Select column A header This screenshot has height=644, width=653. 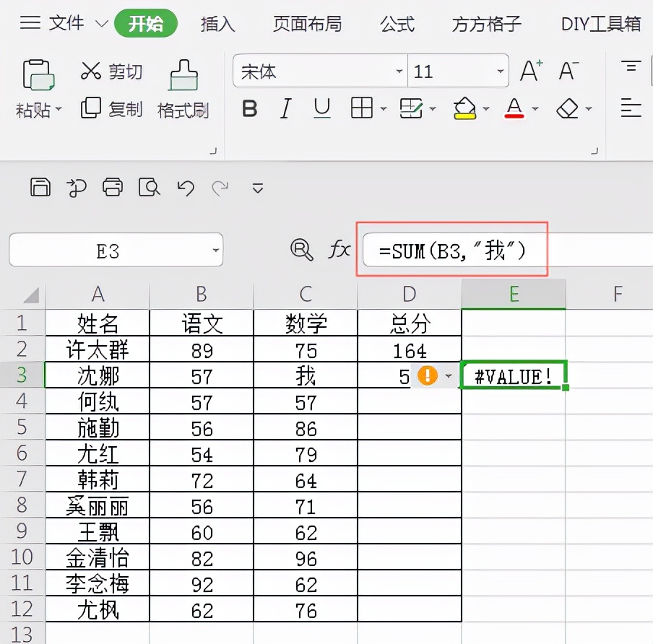[98, 294]
